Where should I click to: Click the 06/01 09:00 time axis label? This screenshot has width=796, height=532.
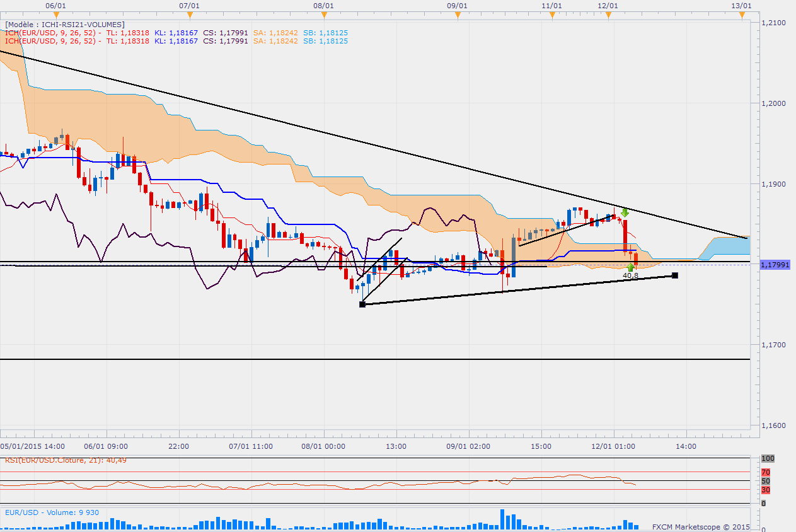tap(105, 446)
